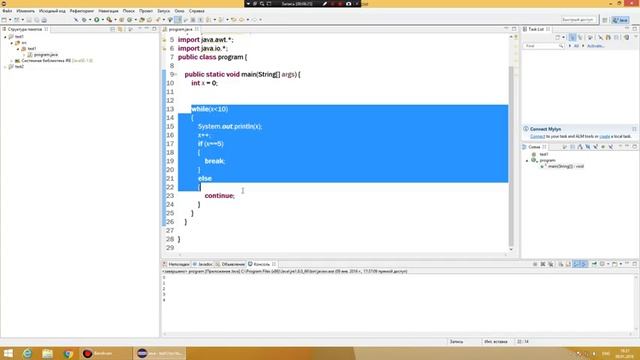640x360 pixels.
Task: Open the Рефакторинг menu
Action: [x=82, y=11]
